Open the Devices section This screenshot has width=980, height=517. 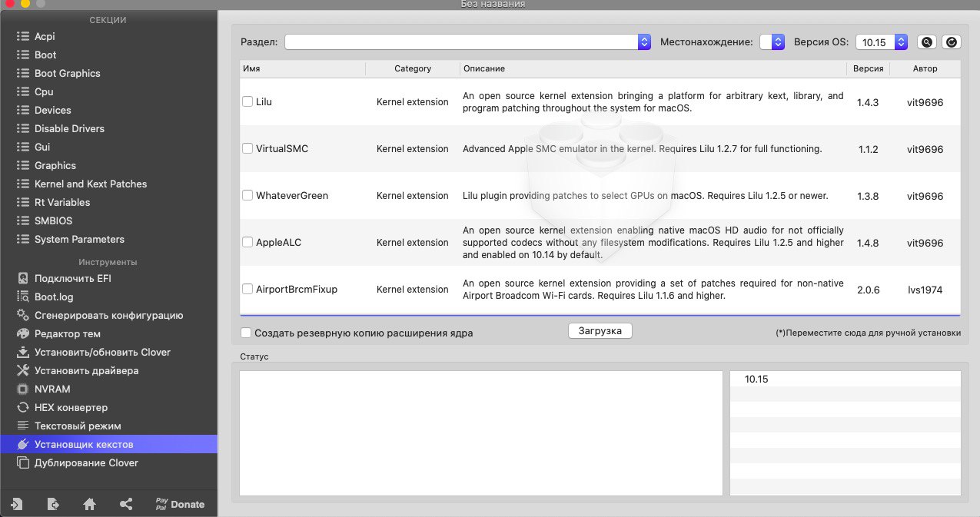tap(52, 110)
